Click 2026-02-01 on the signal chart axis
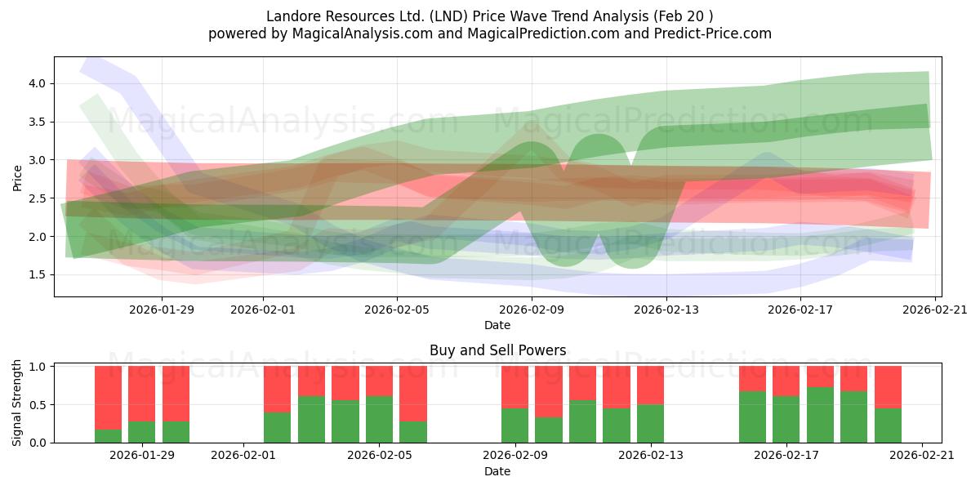The image size is (980, 490). [243, 455]
